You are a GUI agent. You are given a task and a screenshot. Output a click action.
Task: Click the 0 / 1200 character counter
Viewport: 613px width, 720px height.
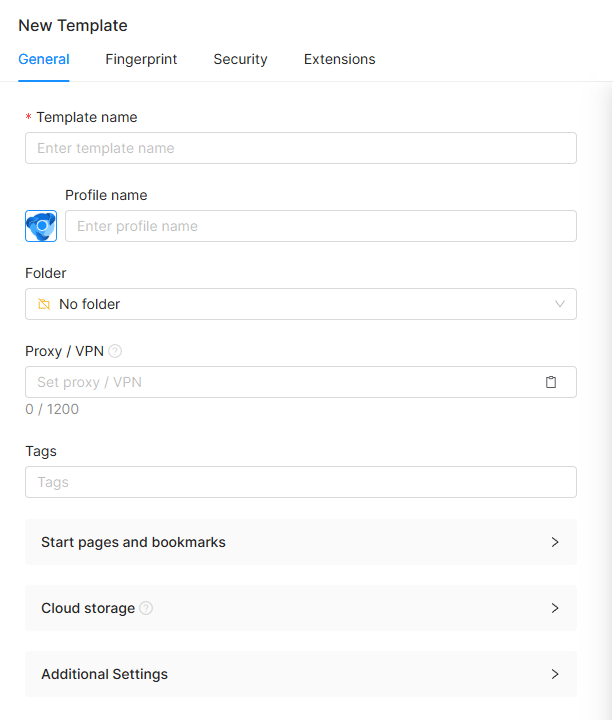pyautogui.click(x=52, y=409)
